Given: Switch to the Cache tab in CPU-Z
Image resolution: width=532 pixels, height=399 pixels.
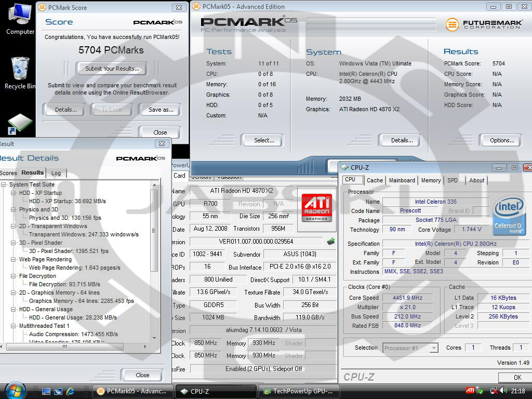Looking at the screenshot, I should [375, 180].
